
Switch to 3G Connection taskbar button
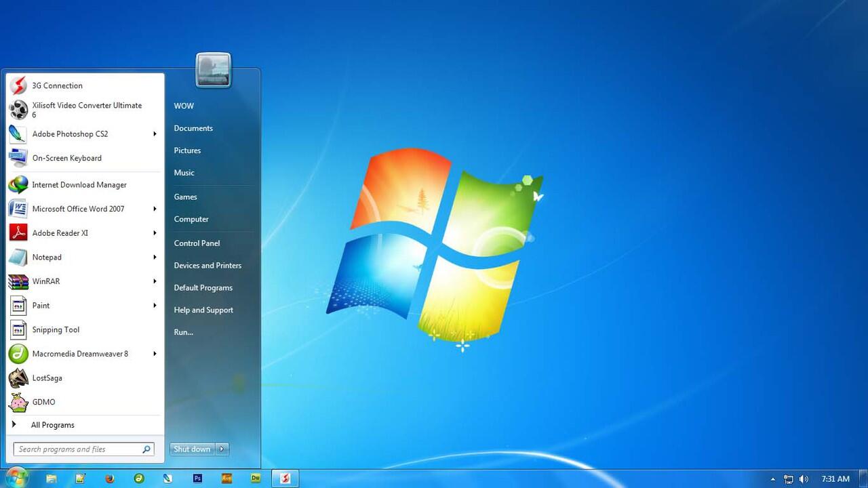pos(285,478)
